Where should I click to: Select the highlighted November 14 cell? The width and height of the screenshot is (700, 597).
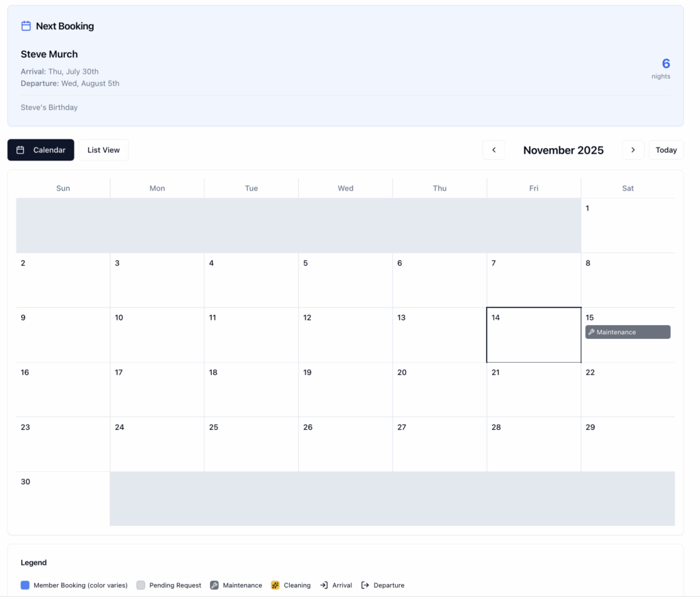pyautogui.click(x=533, y=335)
